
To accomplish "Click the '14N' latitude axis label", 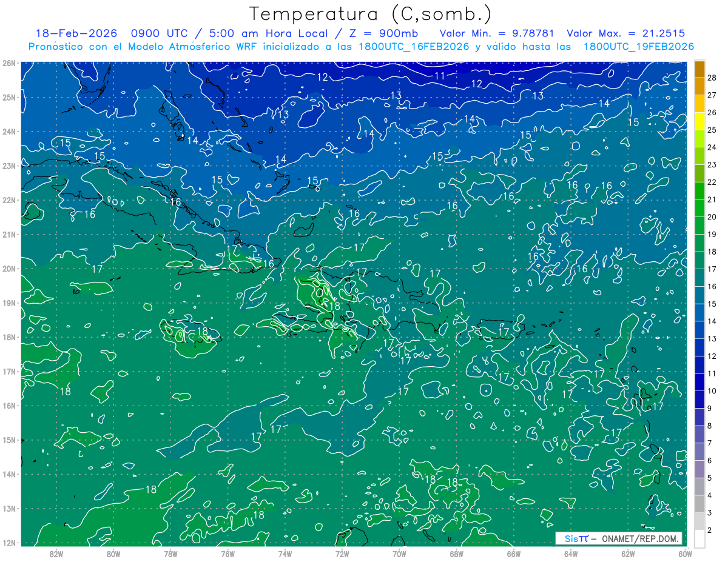I will click(x=8, y=474).
